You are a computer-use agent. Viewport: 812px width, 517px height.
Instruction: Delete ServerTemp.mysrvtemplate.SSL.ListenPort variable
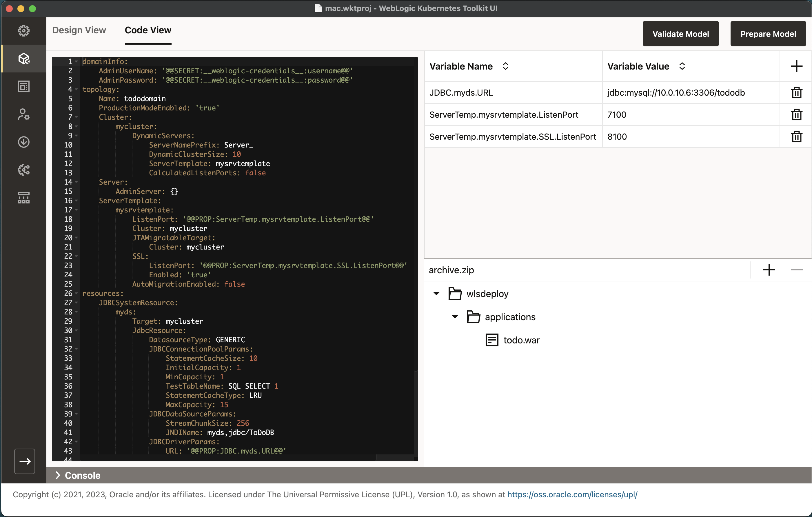[796, 136]
